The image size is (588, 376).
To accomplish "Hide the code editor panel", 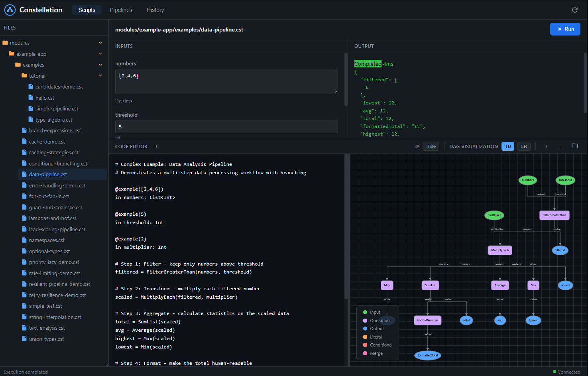I will tap(431, 146).
